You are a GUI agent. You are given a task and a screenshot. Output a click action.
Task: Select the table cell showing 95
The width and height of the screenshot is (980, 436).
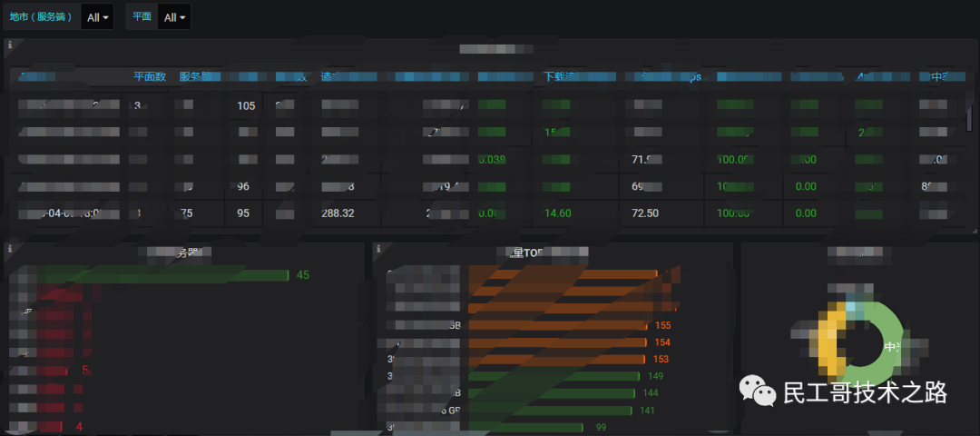[x=243, y=213]
